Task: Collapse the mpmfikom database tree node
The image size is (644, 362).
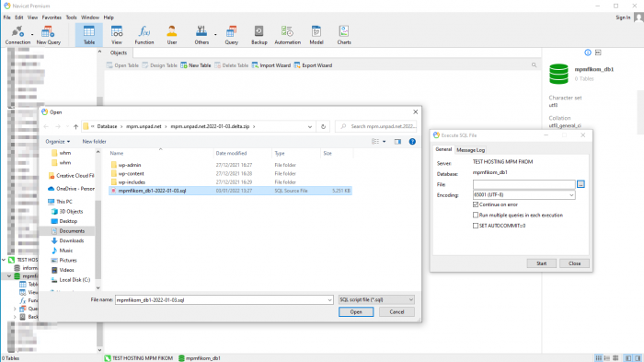Action: coord(9,276)
